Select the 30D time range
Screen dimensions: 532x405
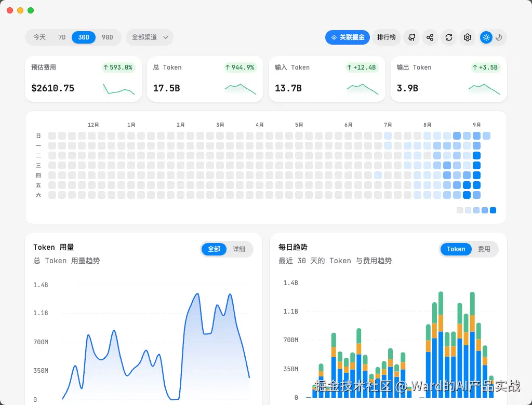84,37
